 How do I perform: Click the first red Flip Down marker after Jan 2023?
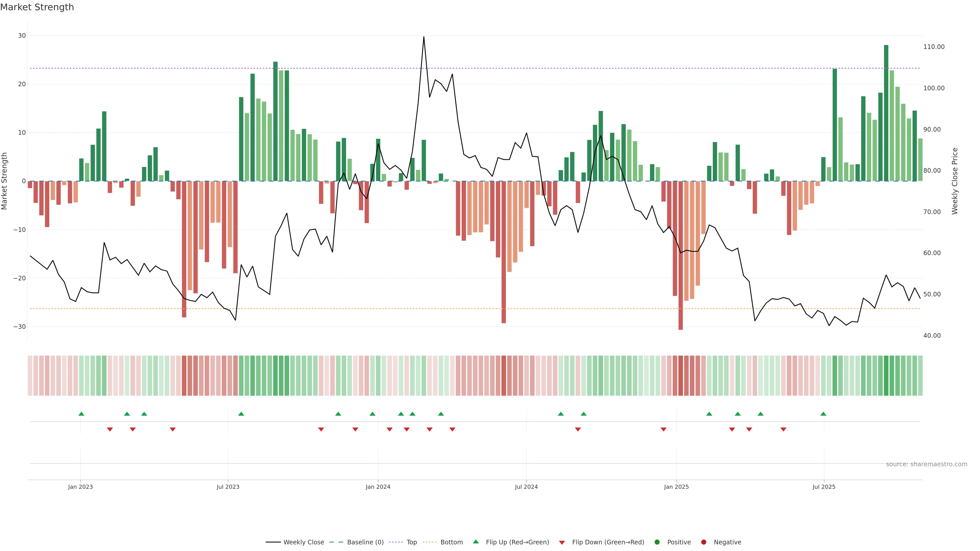pos(110,429)
